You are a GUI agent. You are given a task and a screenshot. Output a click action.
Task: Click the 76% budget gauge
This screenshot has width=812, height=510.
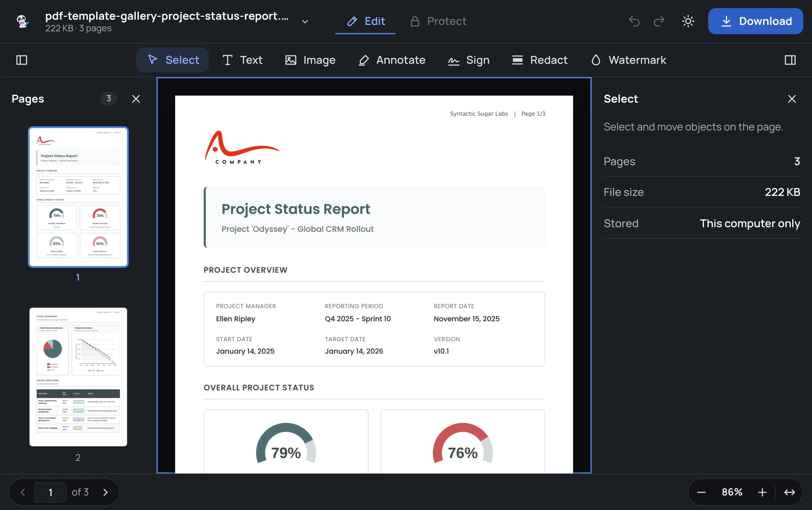tap(463, 443)
